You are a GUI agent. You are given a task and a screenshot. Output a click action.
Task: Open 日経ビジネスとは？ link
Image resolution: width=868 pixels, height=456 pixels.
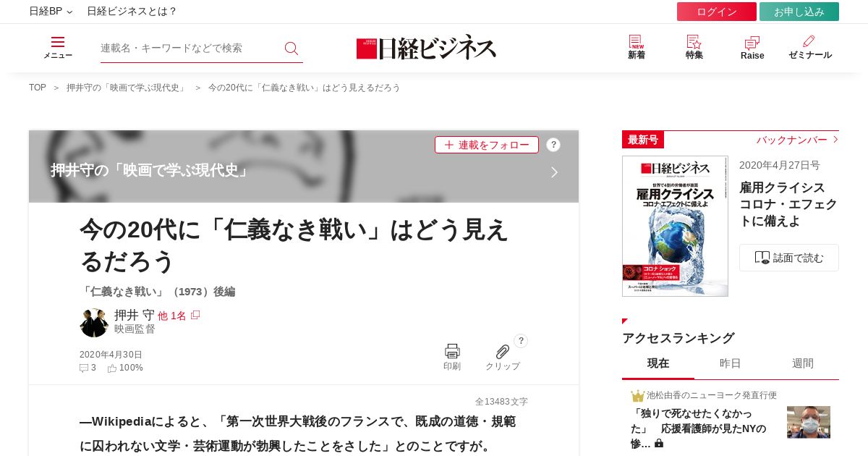pos(132,12)
